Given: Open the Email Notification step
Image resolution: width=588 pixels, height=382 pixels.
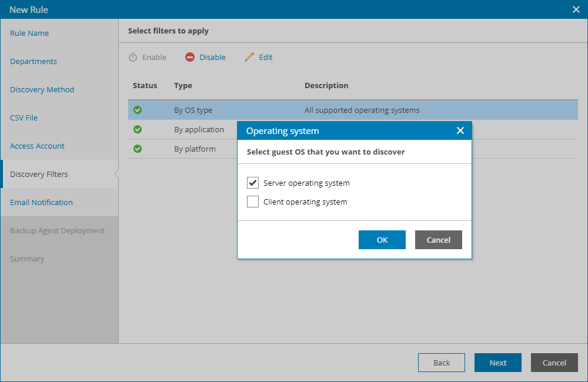Looking at the screenshot, I should point(41,202).
